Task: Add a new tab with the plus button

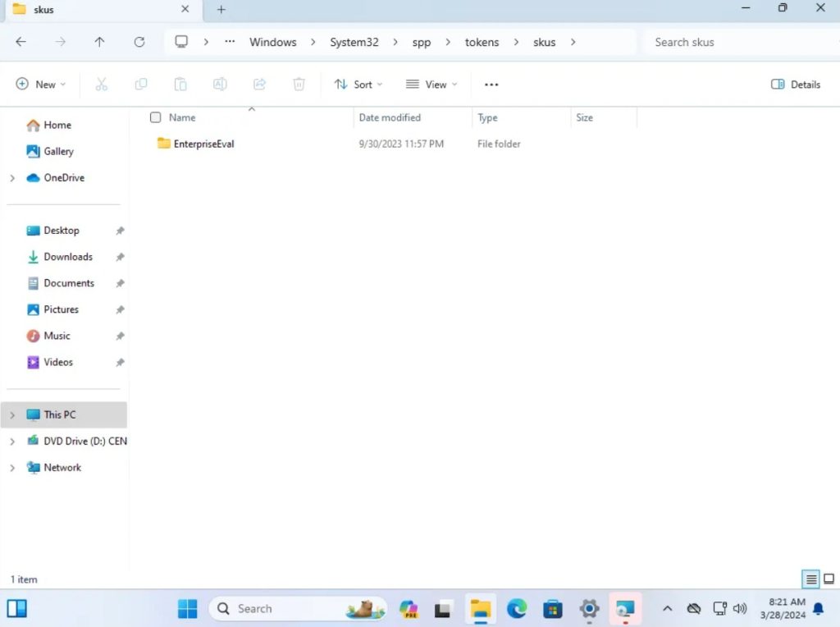Action: pos(221,10)
